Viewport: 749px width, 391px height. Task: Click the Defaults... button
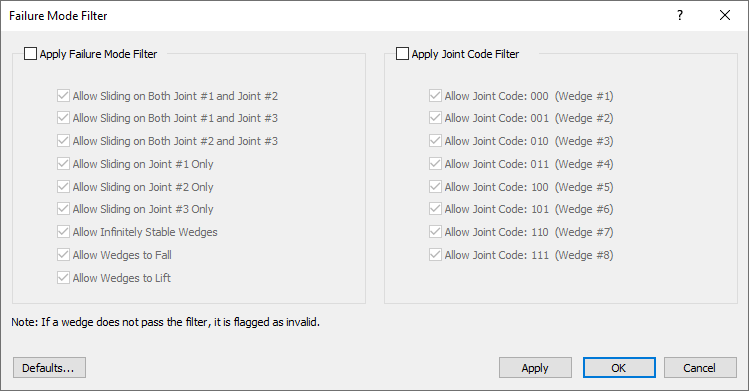[x=49, y=368]
